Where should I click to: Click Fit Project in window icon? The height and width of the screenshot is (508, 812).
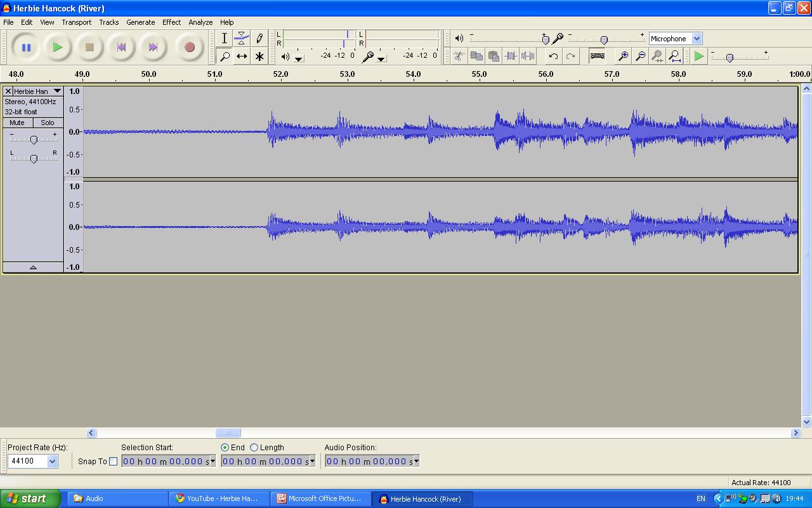[675, 56]
